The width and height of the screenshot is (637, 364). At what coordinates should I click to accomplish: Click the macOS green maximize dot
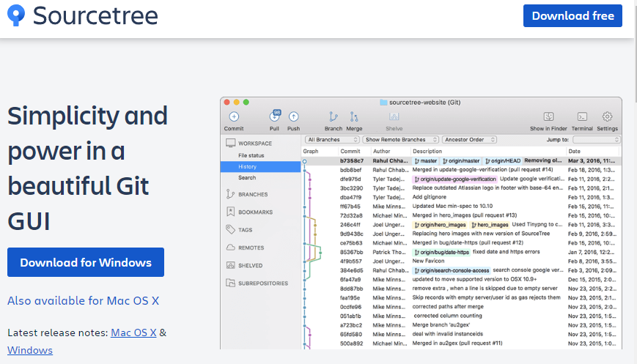pos(246,103)
